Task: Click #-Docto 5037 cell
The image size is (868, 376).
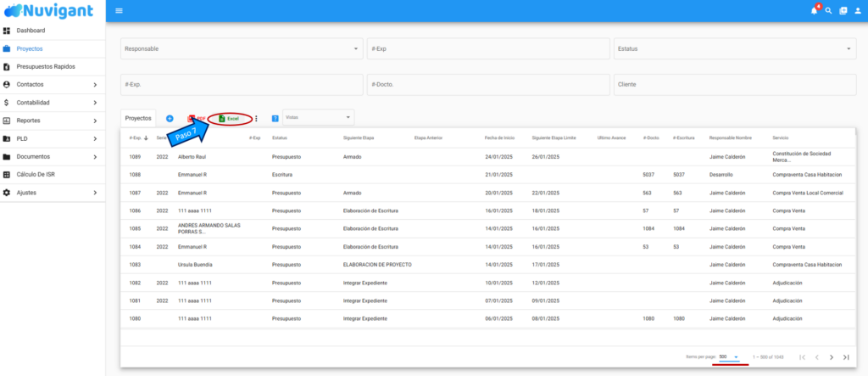Action: [x=648, y=175]
